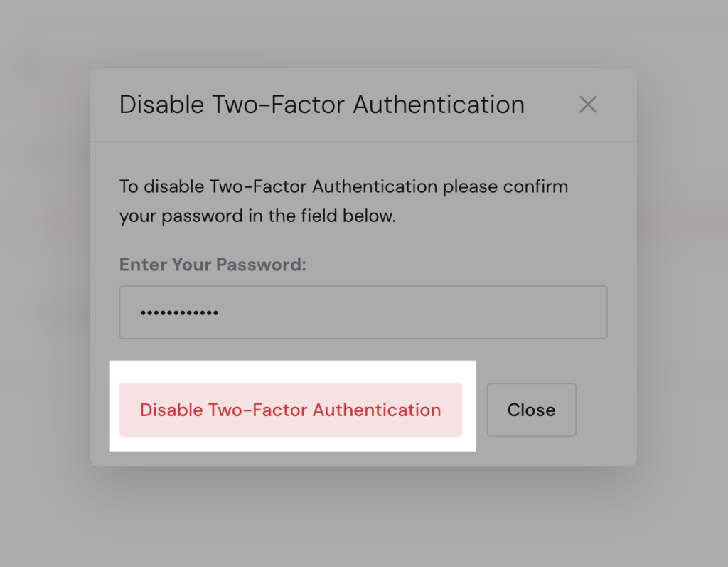Cancel by clicking the outlined Close button
This screenshot has width=728, height=567.
[x=531, y=410]
